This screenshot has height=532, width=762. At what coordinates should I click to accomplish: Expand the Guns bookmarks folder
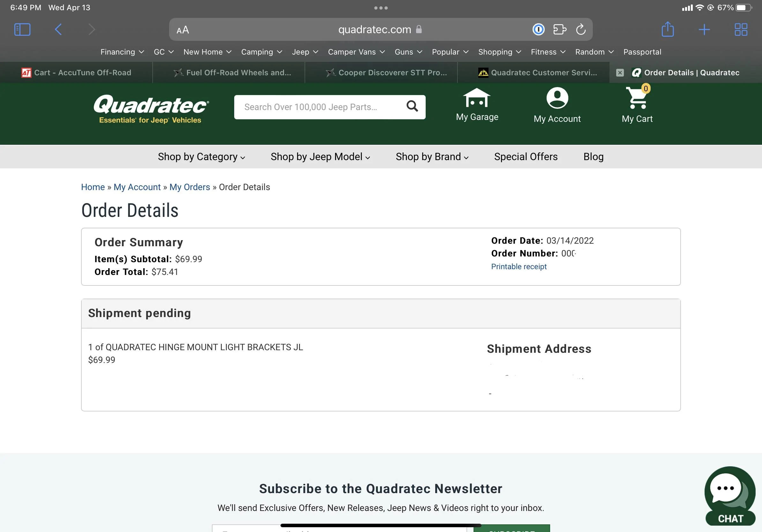tap(408, 52)
